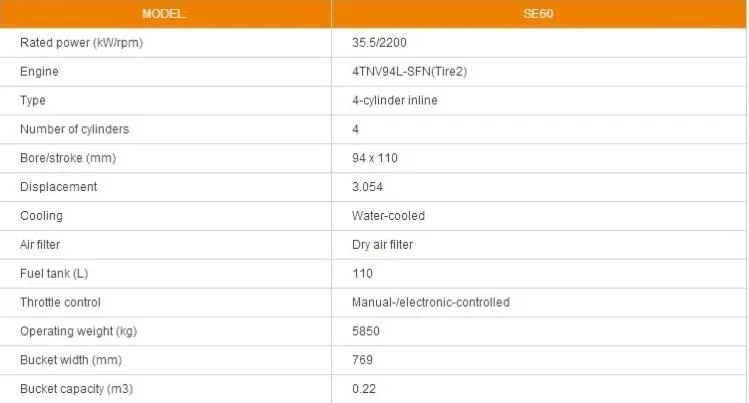This screenshot has height=403, width=749.
Task: Select the 4-cylinder inline type value
Action: [394, 101]
